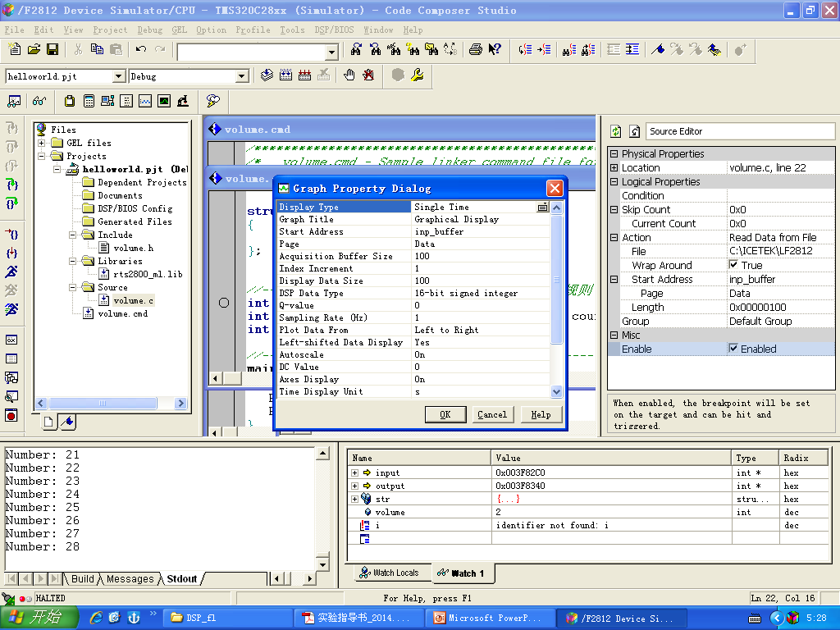
Task: Open the find text combo box dropdown
Action: (332, 52)
